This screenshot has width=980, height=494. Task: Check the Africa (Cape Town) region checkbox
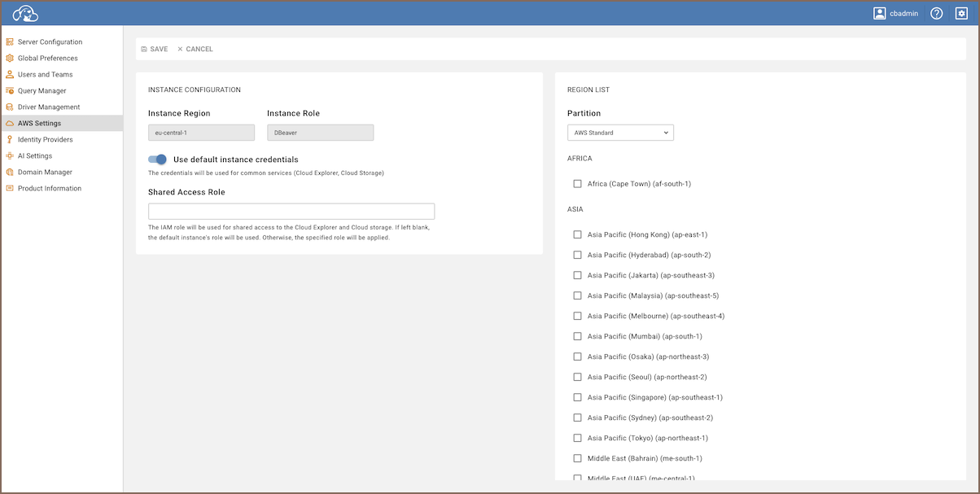pyautogui.click(x=578, y=184)
